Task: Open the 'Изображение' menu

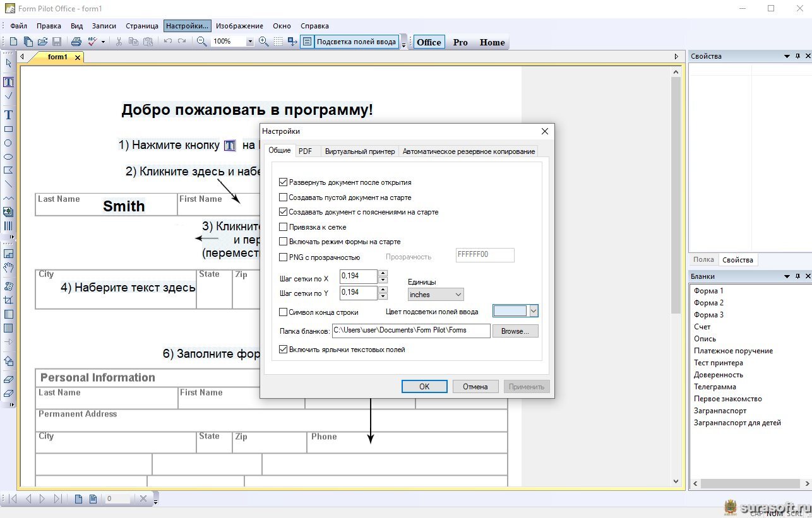Action: click(x=239, y=26)
